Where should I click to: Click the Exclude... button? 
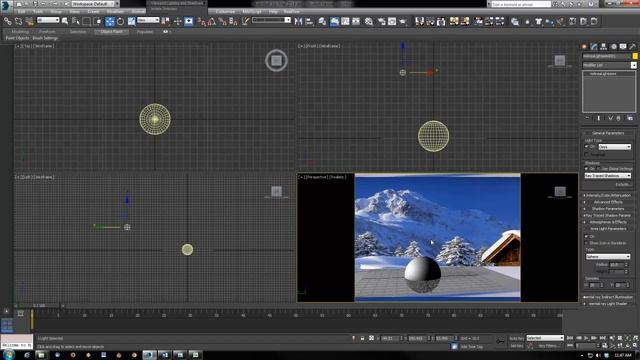(x=623, y=184)
